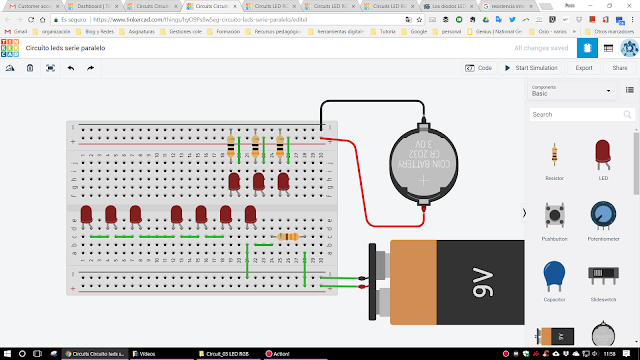
Task: Select the LED component
Action: click(x=603, y=160)
